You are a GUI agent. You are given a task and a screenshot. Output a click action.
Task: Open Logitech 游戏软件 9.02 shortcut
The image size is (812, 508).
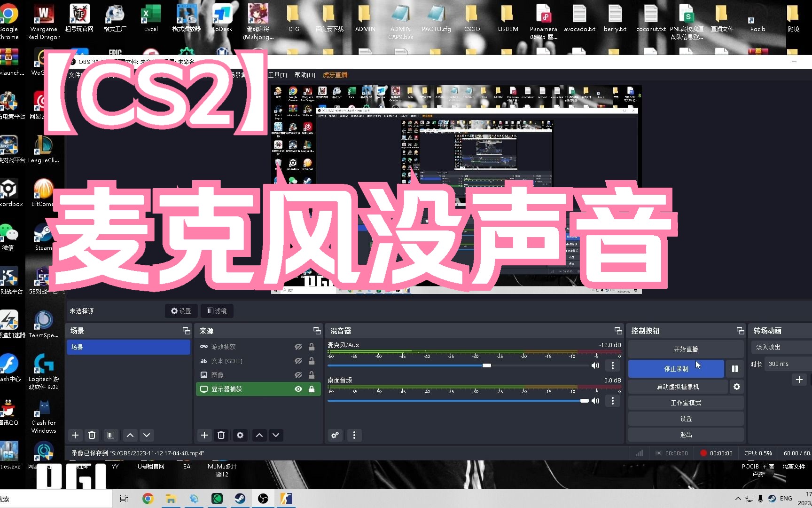point(44,372)
